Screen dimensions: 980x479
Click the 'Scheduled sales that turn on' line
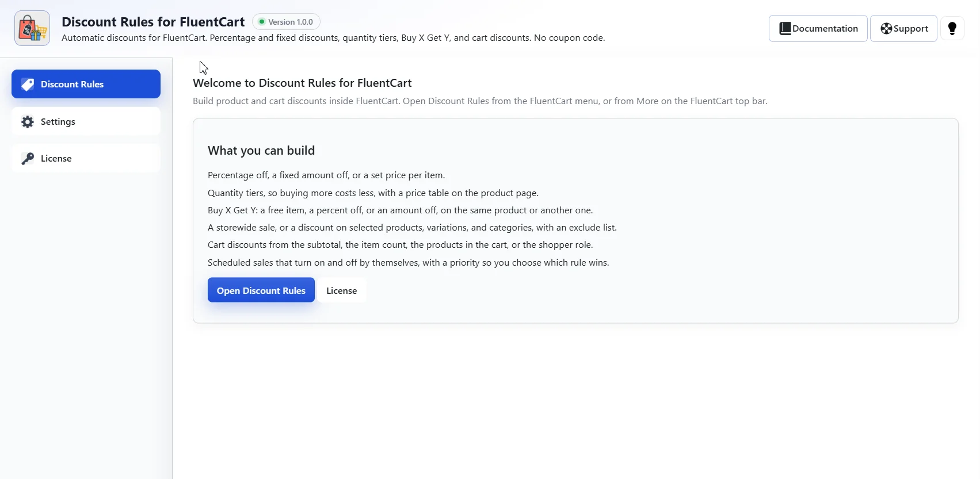pos(409,263)
